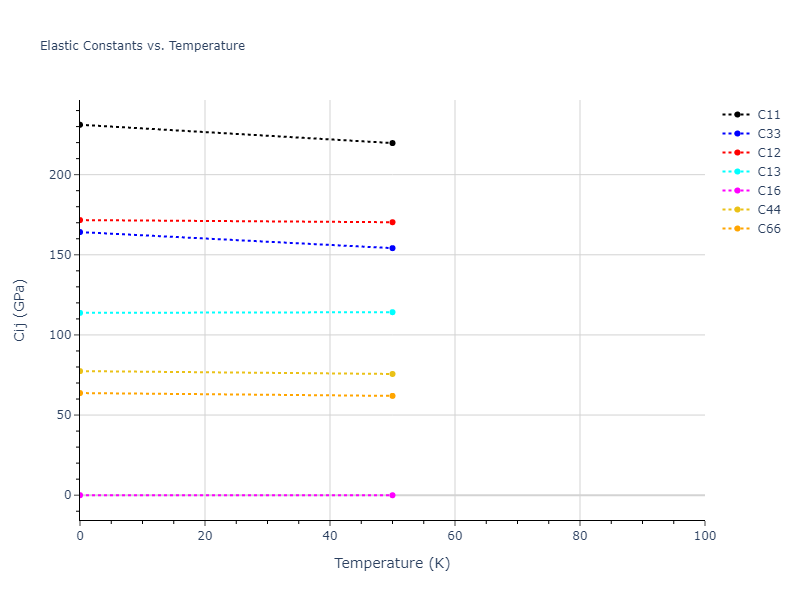This screenshot has width=800, height=600.
Task: Click the black C11 data point at 0 K
Action: 80,125
